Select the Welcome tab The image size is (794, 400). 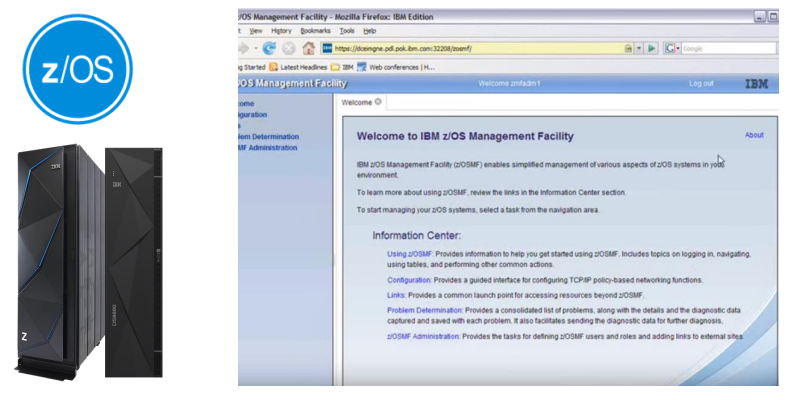click(356, 102)
